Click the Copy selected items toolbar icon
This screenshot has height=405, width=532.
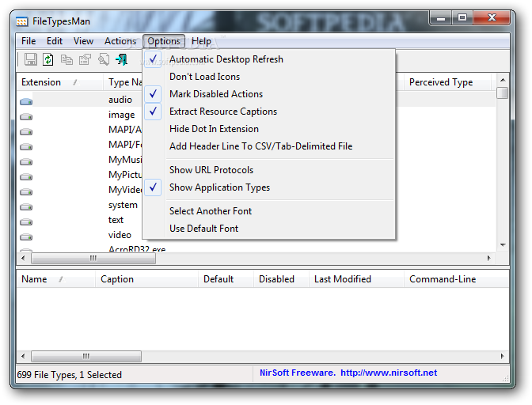point(66,59)
